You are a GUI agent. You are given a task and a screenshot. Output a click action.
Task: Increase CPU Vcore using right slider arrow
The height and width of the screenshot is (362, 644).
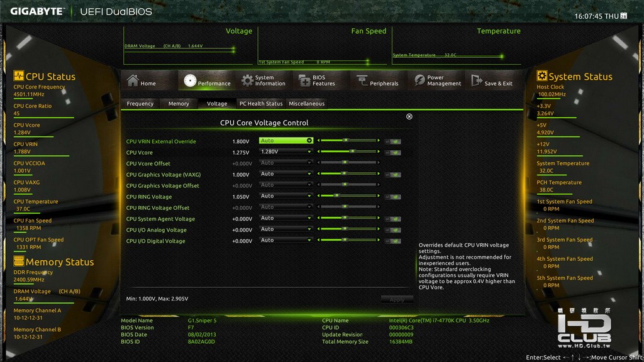click(x=379, y=151)
